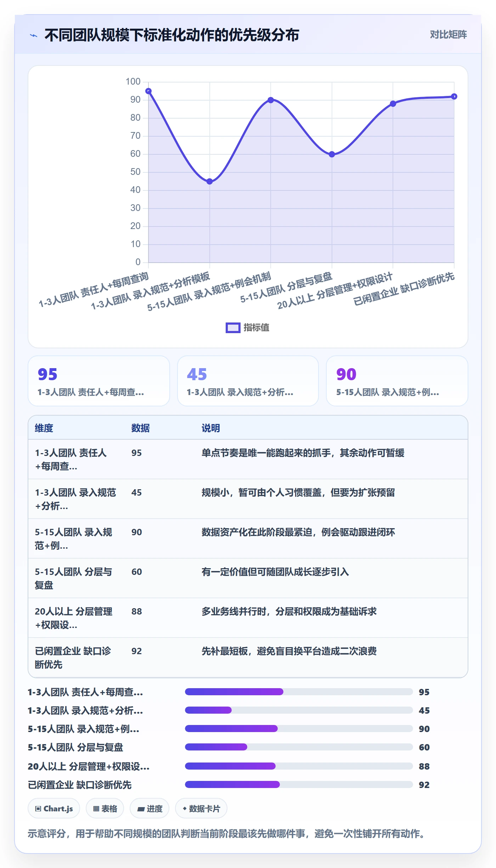
Task: Select table row 20人以上 分层管理+权限设…
Action: (248, 618)
